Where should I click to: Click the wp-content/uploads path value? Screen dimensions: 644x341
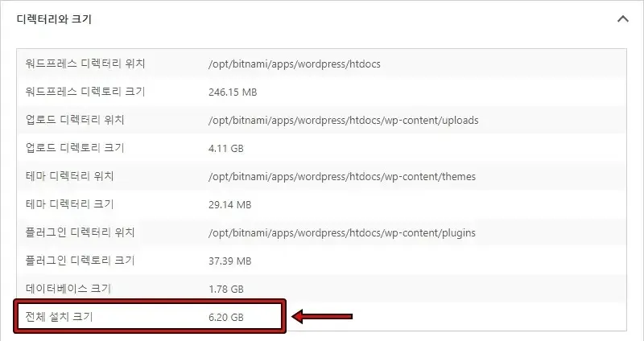point(344,120)
